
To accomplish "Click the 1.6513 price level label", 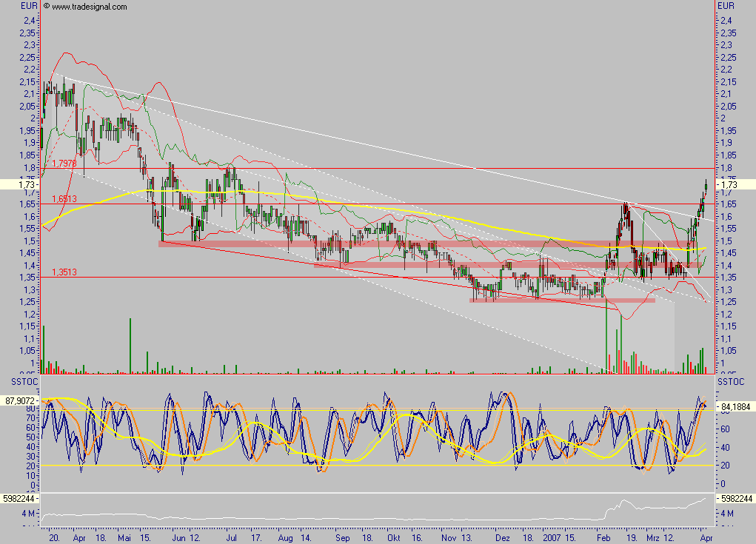I will pyautogui.click(x=66, y=197).
